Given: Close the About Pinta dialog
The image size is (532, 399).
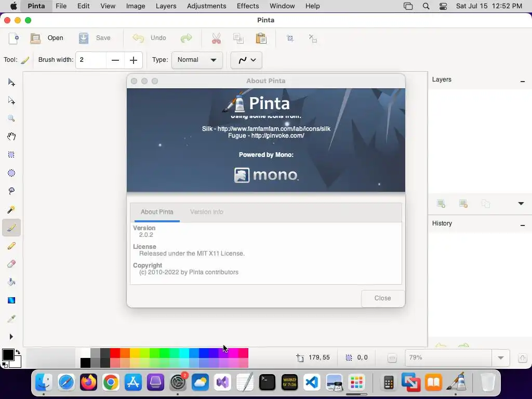Looking at the screenshot, I should [x=383, y=298].
